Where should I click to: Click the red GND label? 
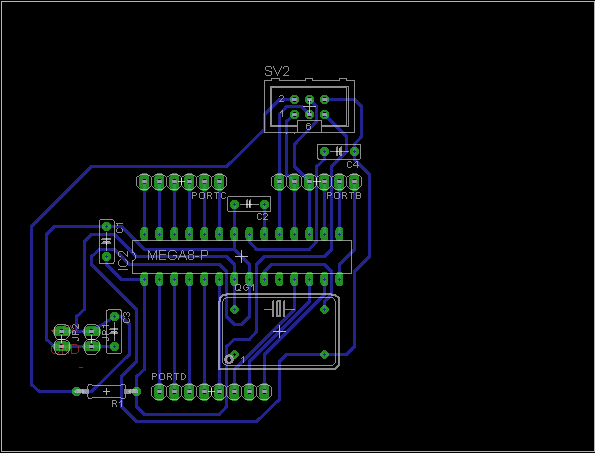pos(65,349)
